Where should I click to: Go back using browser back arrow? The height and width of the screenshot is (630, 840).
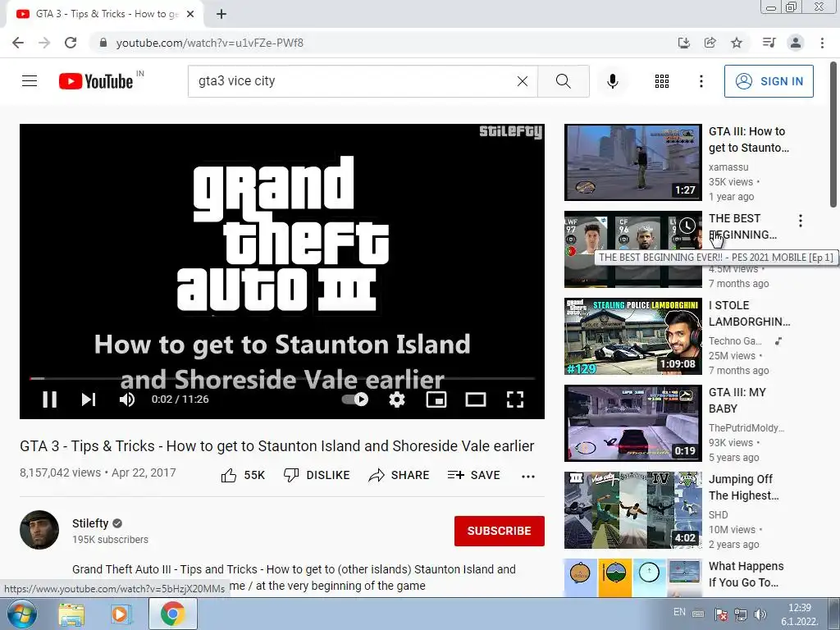coord(18,43)
